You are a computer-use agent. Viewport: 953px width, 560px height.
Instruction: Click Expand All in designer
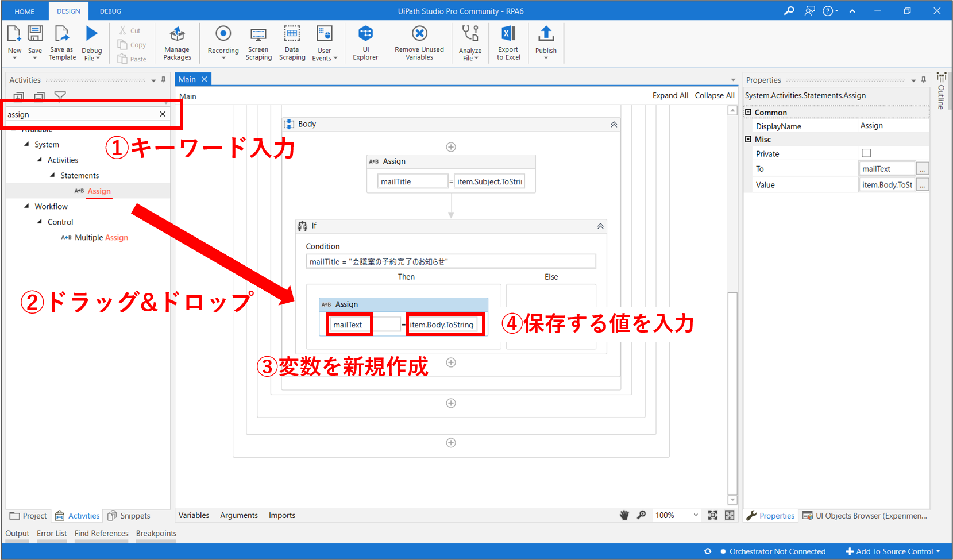(670, 96)
